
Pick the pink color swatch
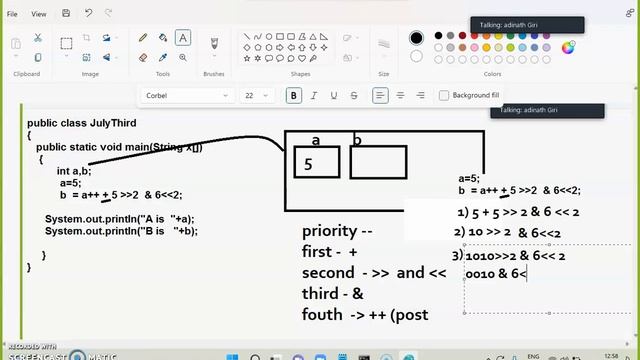(474, 47)
